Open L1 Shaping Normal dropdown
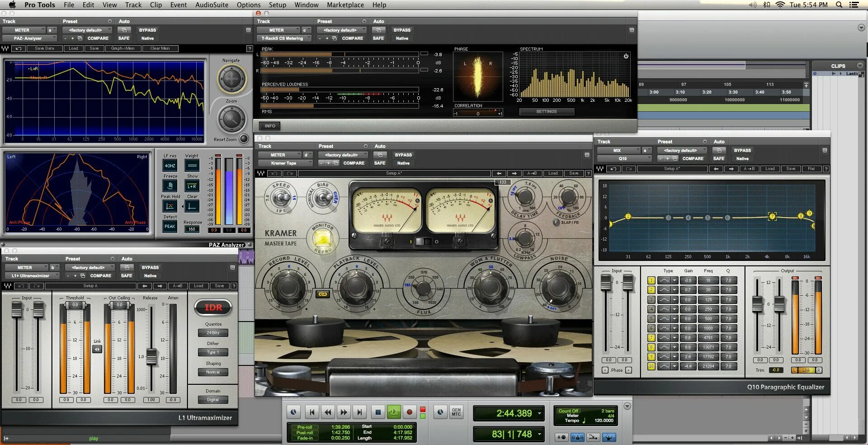Screen dimensions: 868x445 click(213, 372)
